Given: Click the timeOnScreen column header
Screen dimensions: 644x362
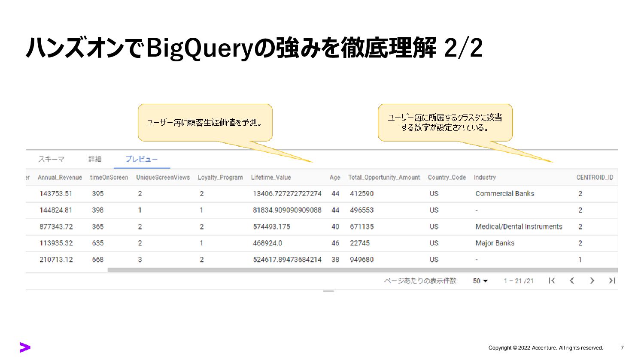Looking at the screenshot, I should point(109,178).
